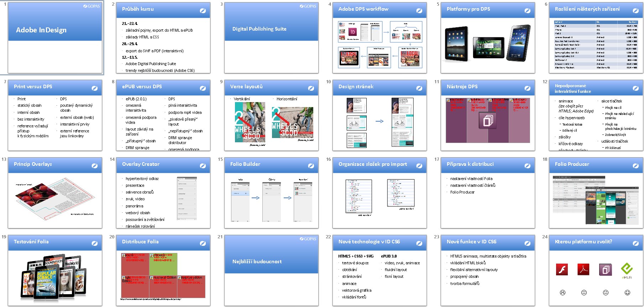Click "plná interaktivita" bullet
The width and height of the screenshot is (644, 307).
[x=183, y=105]
